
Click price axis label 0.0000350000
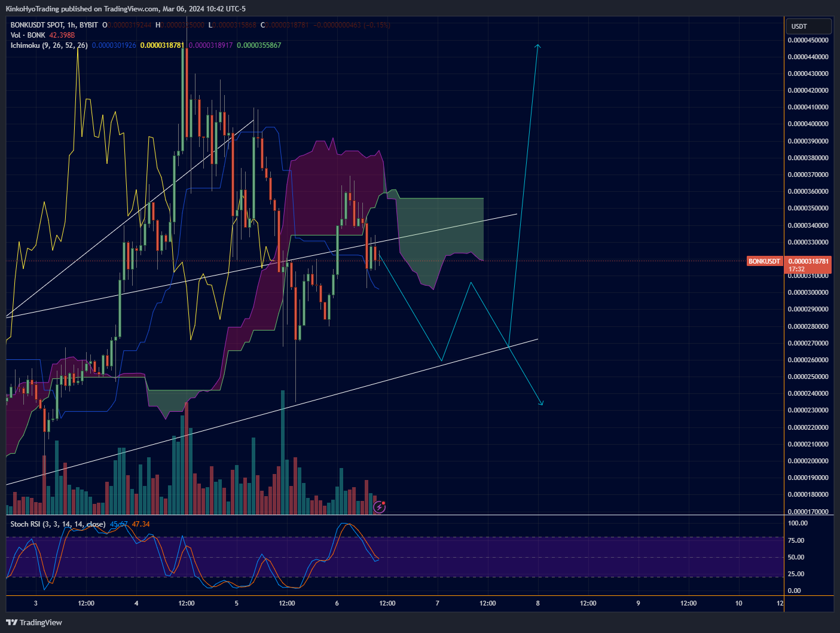tap(808, 209)
